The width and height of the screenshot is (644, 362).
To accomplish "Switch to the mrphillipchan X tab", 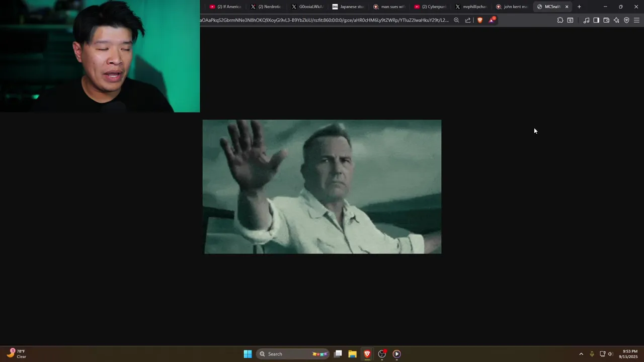I will 471,7.
